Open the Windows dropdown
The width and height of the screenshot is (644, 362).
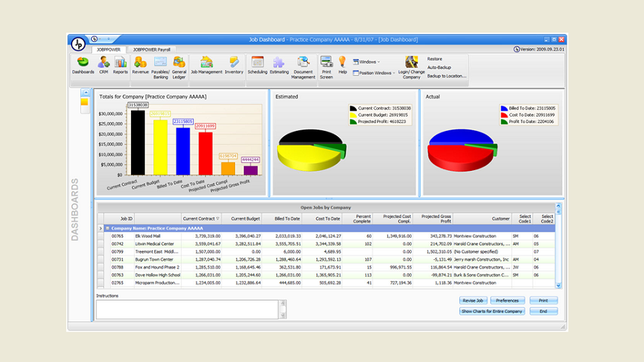366,62
